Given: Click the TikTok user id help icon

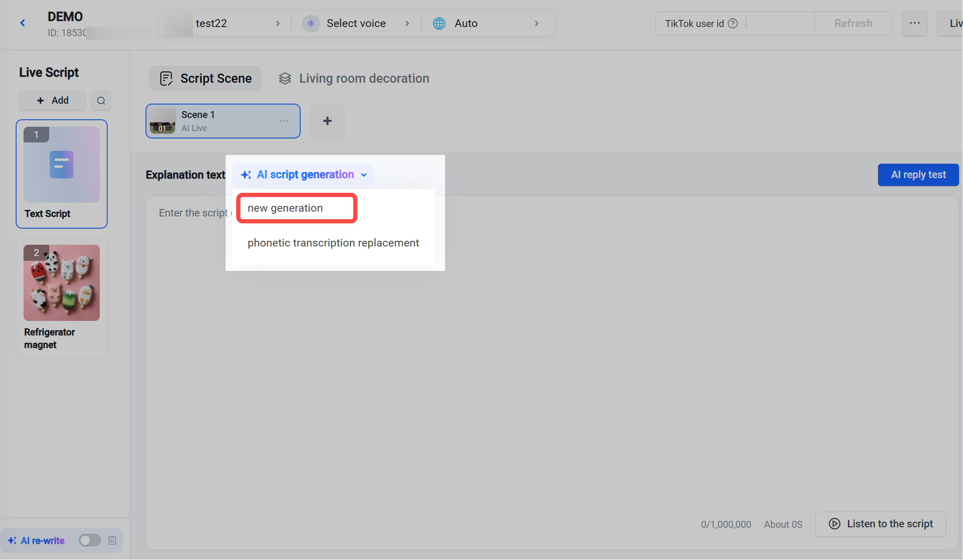Looking at the screenshot, I should pyautogui.click(x=733, y=24).
